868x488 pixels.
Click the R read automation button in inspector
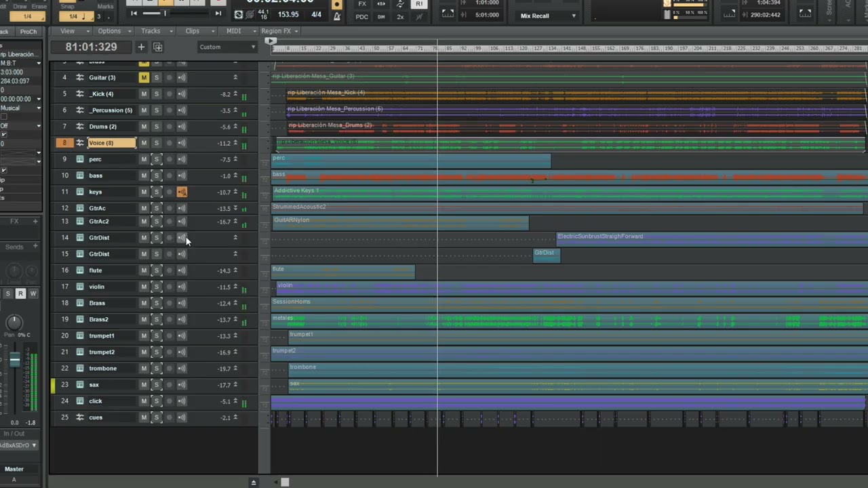(20, 293)
